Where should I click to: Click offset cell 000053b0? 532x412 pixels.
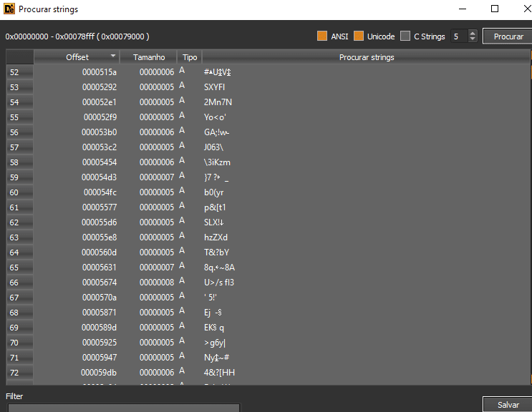pyautogui.click(x=99, y=132)
